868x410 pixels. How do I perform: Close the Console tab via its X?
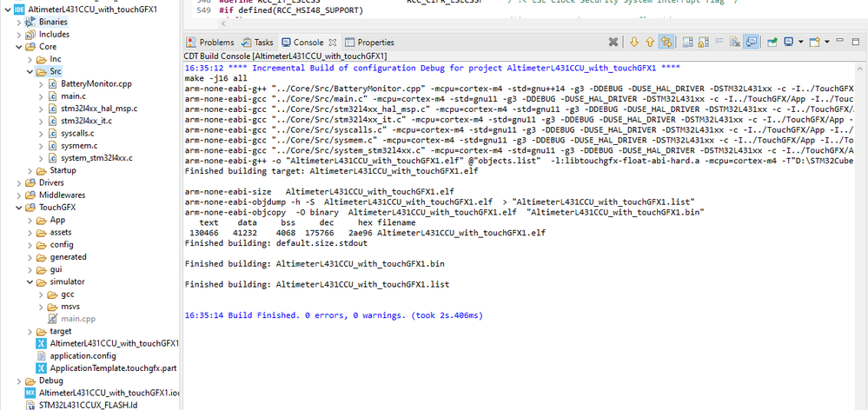tap(333, 42)
